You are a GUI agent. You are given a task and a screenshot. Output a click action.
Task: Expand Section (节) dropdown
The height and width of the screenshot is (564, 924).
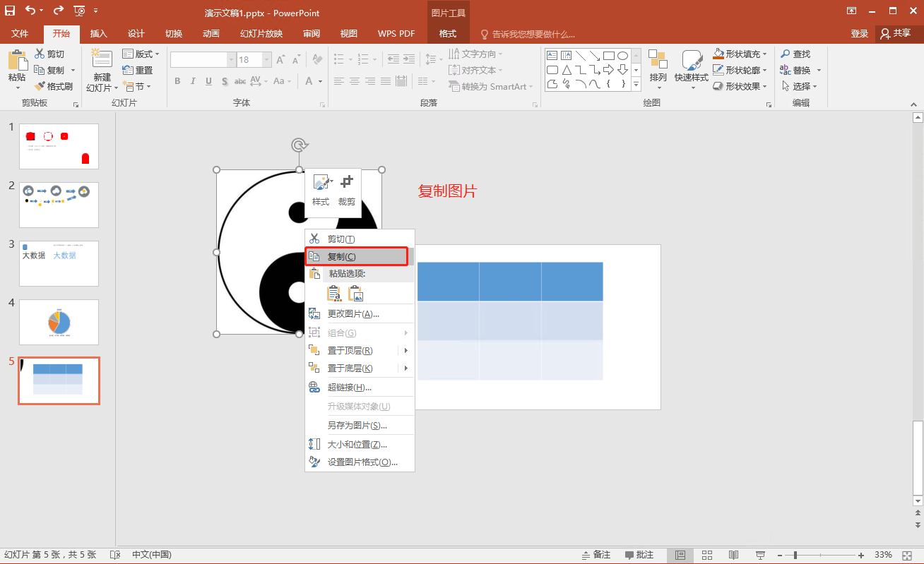point(137,86)
